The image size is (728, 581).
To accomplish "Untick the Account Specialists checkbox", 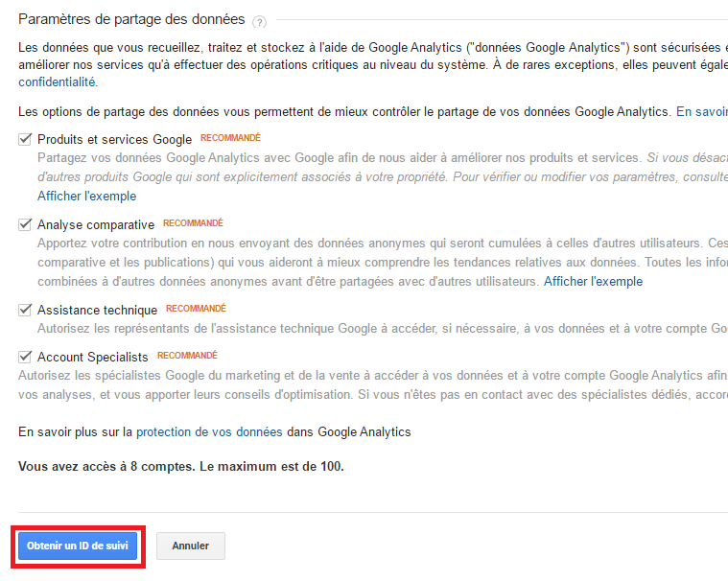I will [x=26, y=357].
